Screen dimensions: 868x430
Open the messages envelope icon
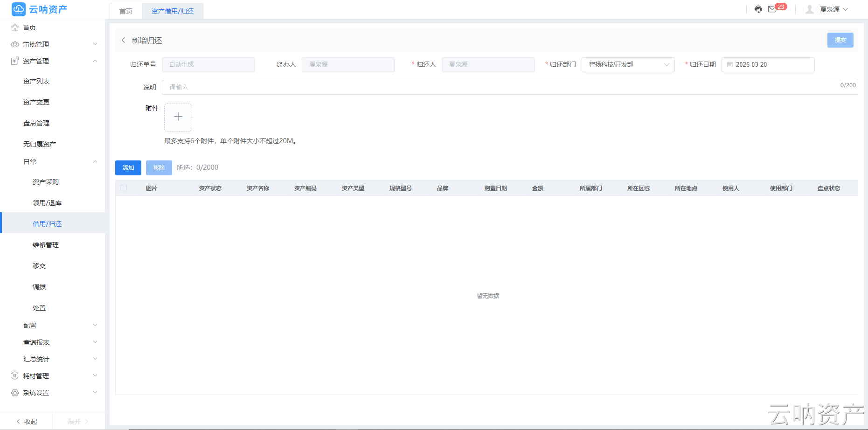(x=772, y=9)
